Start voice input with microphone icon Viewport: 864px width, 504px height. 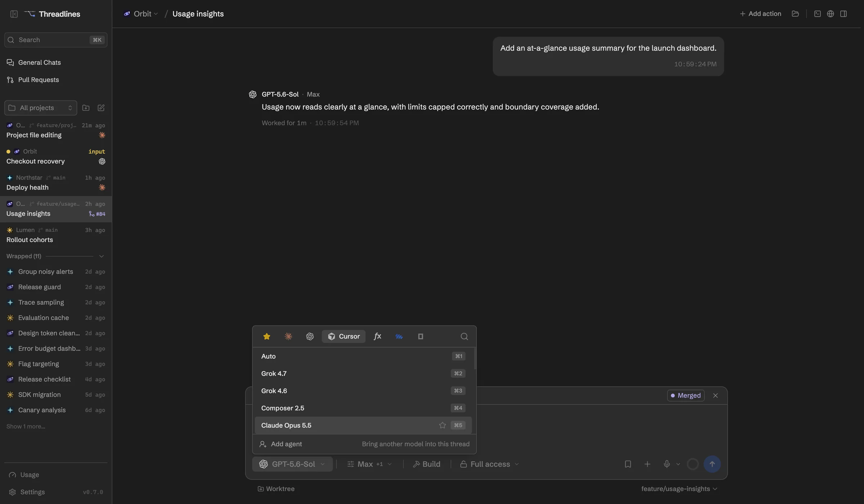tap(667, 464)
